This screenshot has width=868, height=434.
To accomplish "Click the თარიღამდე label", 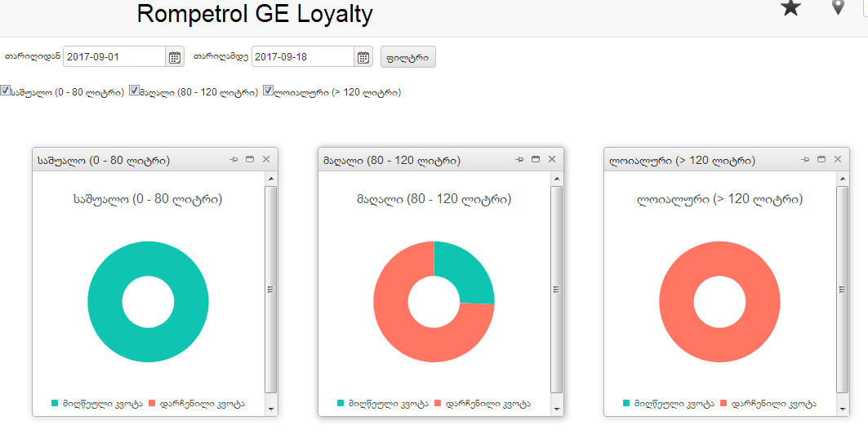I will pyautogui.click(x=220, y=57).
